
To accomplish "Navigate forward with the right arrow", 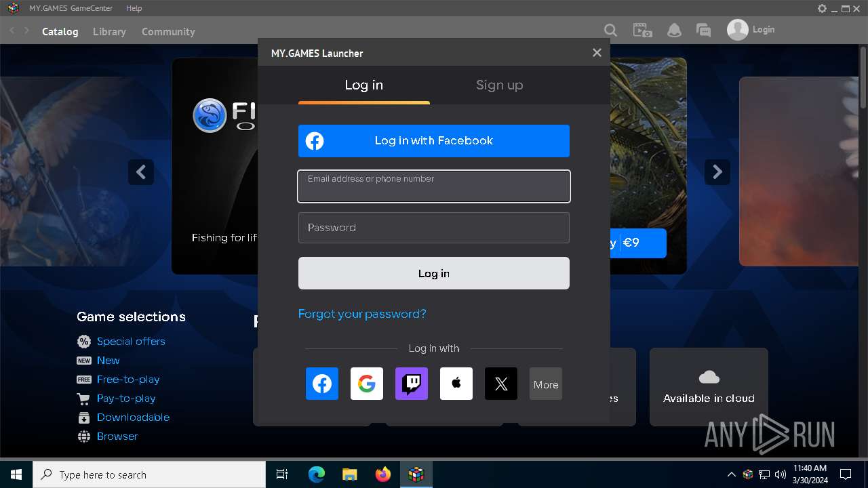I will coord(26,30).
